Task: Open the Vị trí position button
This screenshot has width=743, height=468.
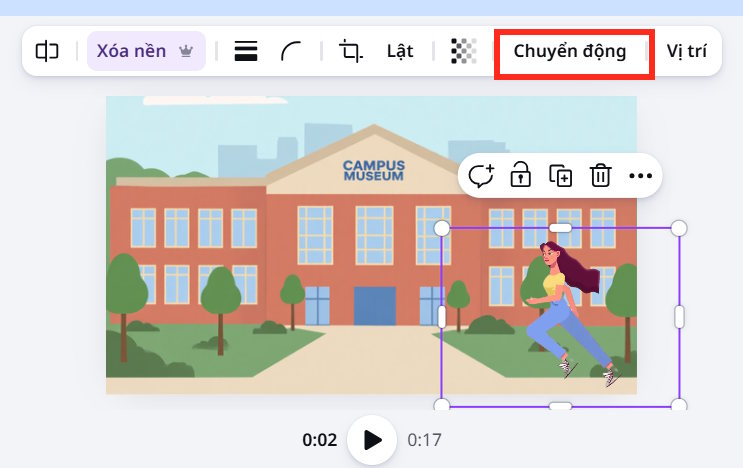Action: point(686,51)
